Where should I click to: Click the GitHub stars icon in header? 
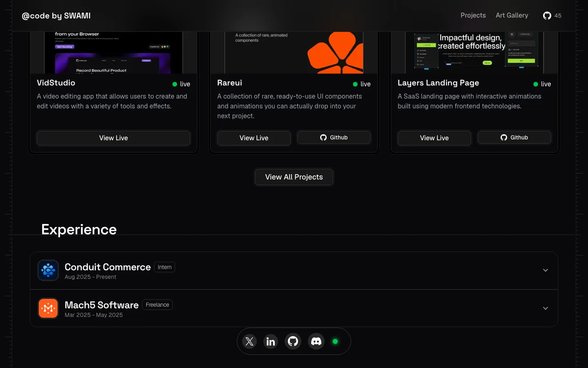click(x=547, y=16)
